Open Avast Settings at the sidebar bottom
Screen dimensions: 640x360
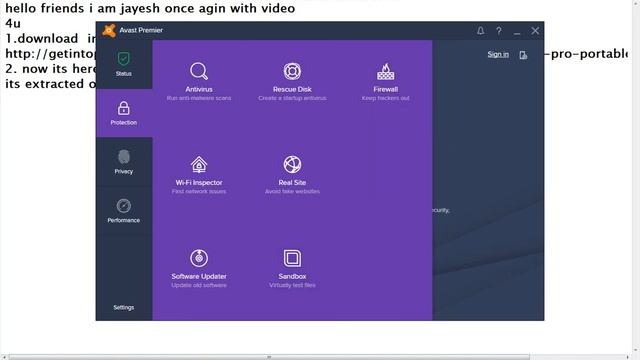[124, 307]
